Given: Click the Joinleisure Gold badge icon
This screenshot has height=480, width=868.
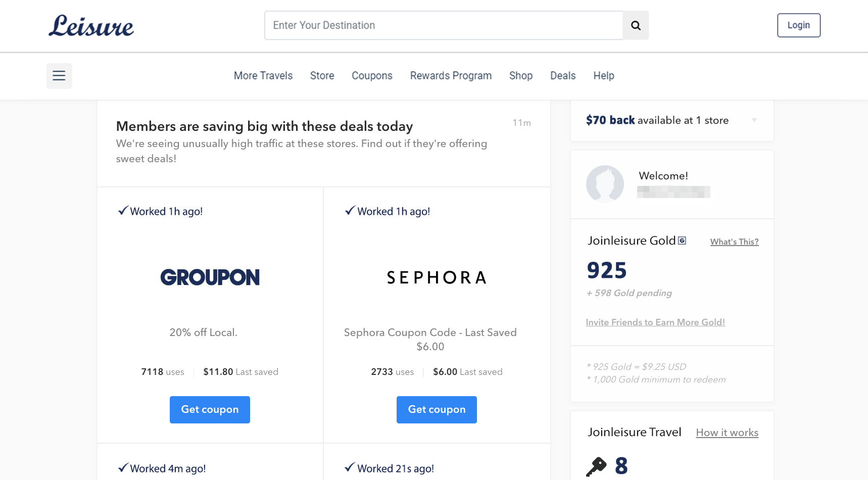Looking at the screenshot, I should 682,241.
